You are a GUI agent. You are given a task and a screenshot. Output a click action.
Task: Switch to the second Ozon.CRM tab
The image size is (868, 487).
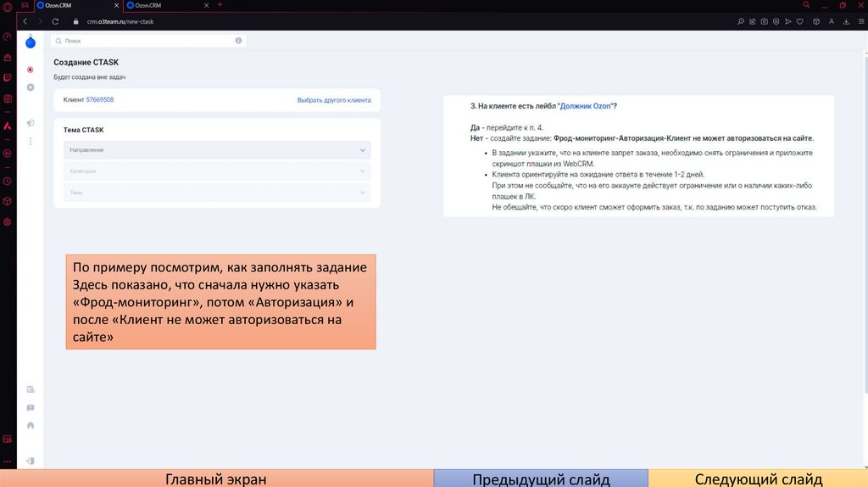[x=167, y=6]
